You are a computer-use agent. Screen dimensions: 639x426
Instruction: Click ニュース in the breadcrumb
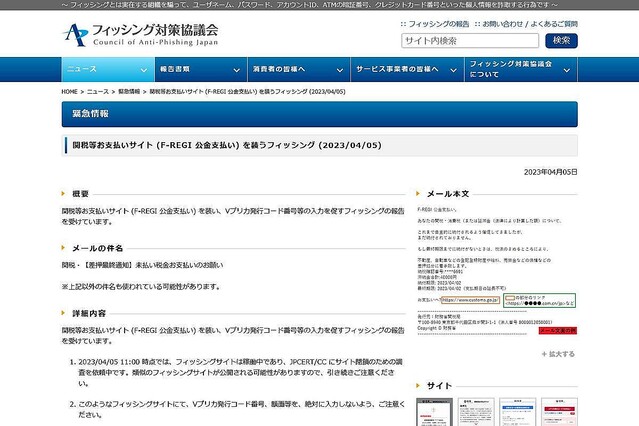coord(98,92)
